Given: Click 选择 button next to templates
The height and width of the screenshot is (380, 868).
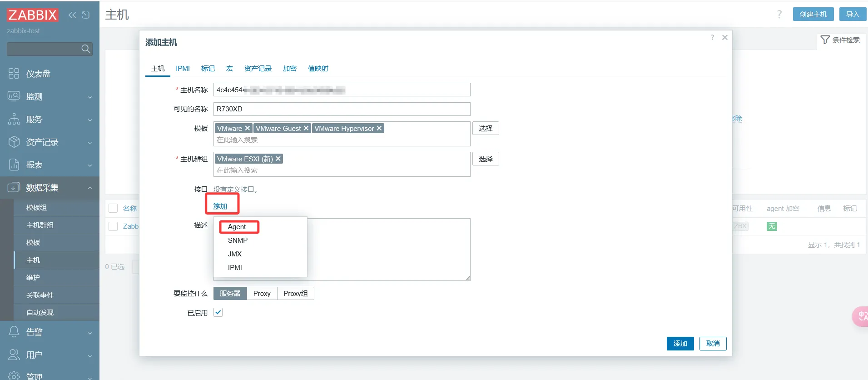Looking at the screenshot, I should 486,128.
